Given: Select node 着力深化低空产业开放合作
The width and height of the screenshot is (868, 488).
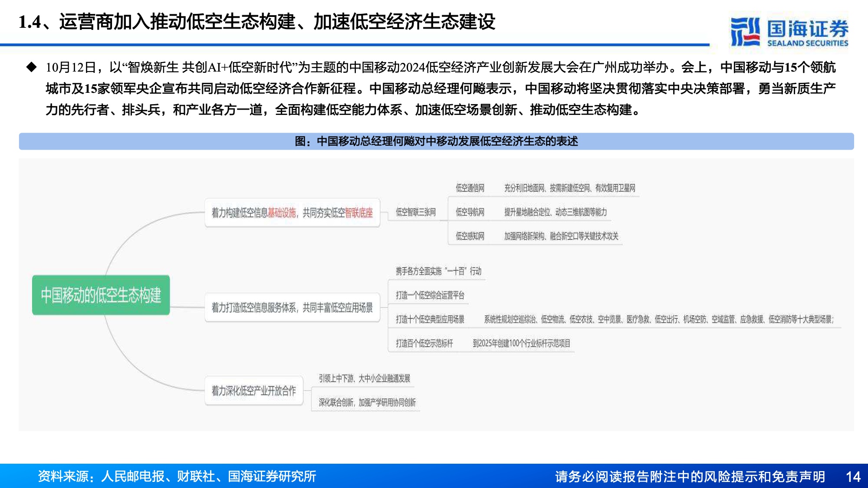Looking at the screenshot, I should 254,390.
